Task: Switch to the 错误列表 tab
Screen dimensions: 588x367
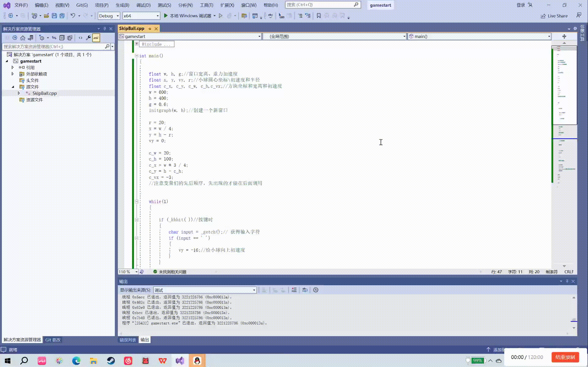Action: pos(128,340)
